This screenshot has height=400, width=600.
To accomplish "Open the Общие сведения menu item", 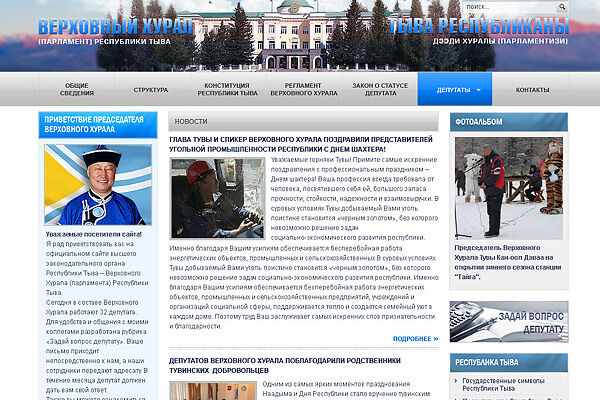I will 77,89.
